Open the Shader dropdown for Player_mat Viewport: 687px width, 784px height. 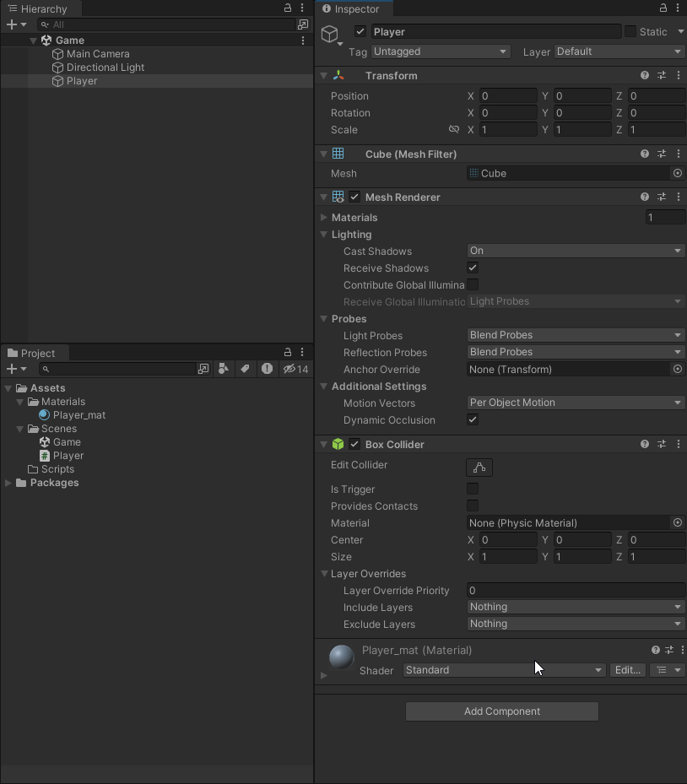point(503,669)
